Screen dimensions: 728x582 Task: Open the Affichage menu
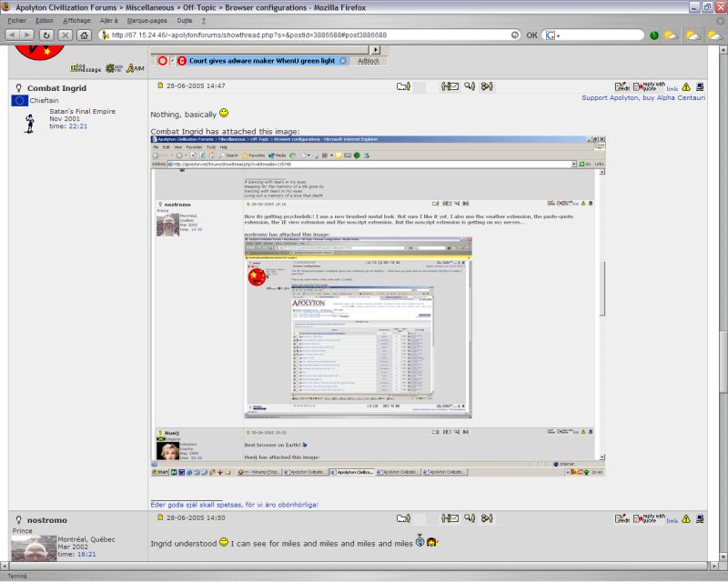coord(76,20)
